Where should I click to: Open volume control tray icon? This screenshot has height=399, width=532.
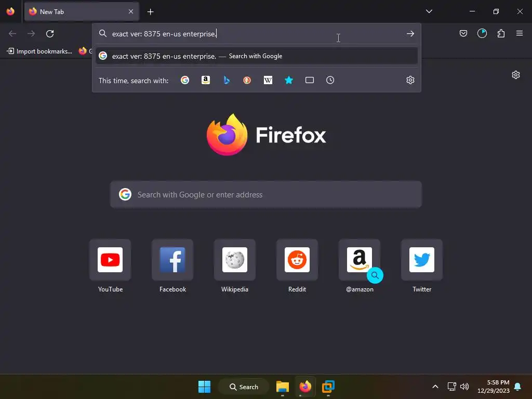coord(464,387)
